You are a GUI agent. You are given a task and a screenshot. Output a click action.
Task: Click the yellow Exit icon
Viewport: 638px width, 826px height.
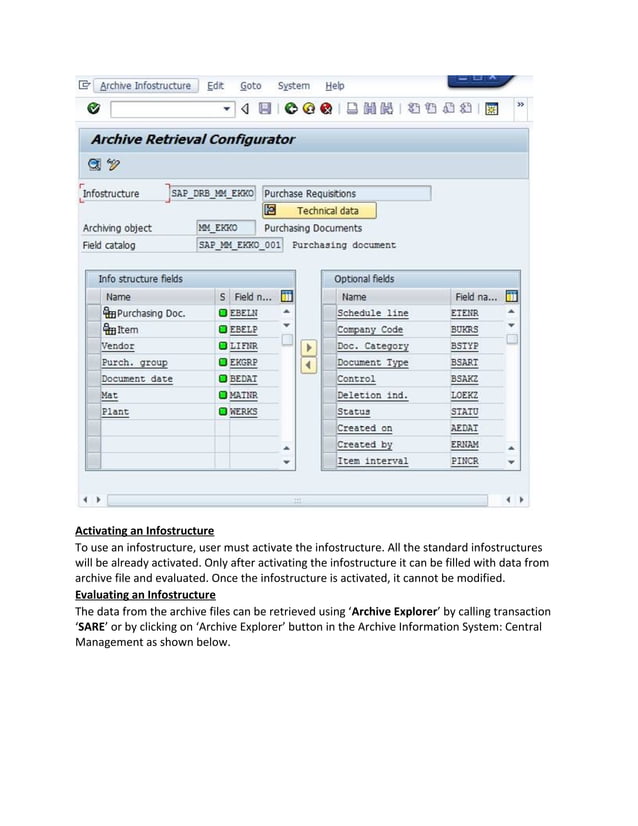pos(309,109)
